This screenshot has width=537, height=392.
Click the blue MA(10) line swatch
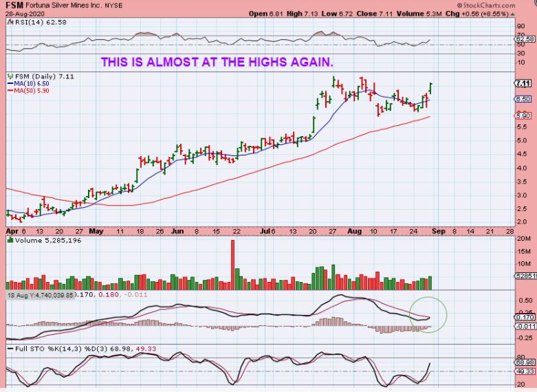(10, 84)
